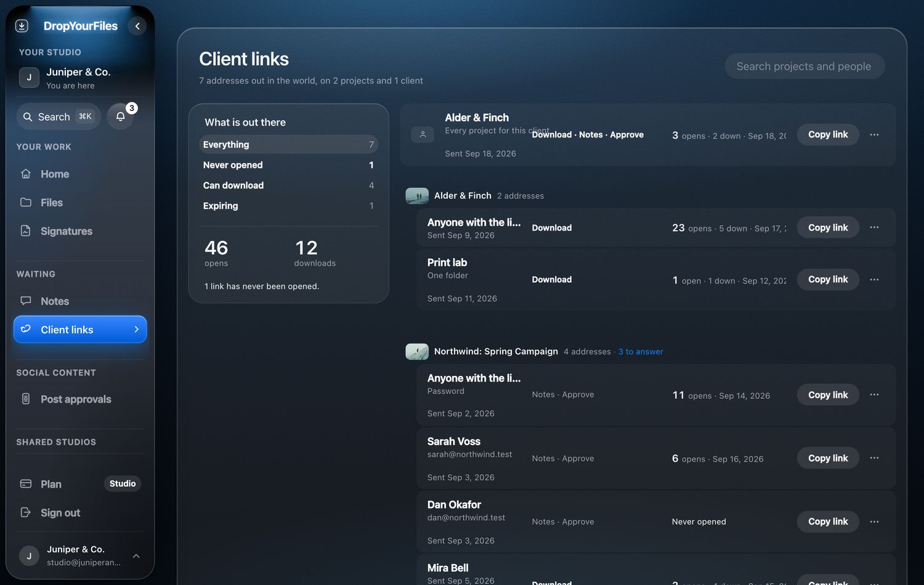Open more options for Dan Okafor

coord(874,522)
